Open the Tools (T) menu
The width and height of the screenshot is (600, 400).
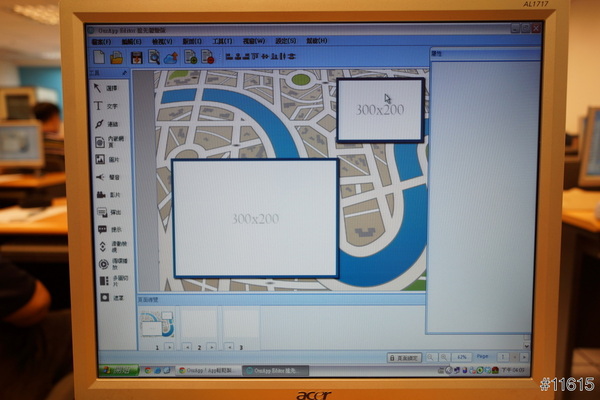click(x=222, y=41)
